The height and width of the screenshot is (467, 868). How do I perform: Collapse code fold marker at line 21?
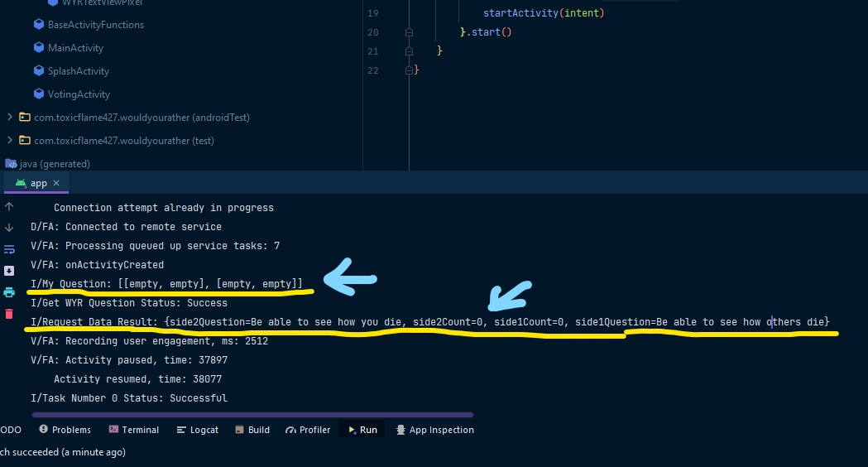pyautogui.click(x=409, y=51)
